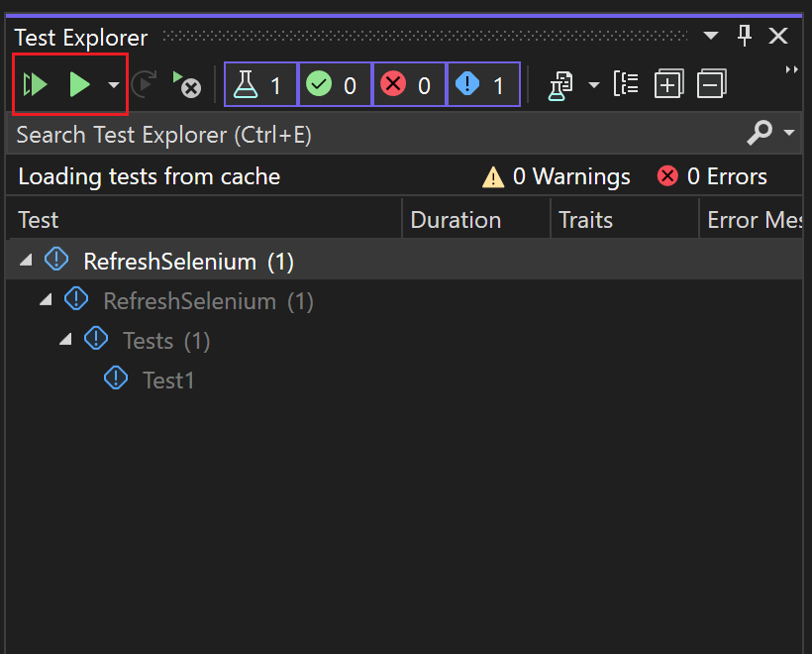The image size is (812, 654).
Task: Click the green Run test icon
Action: 79,84
